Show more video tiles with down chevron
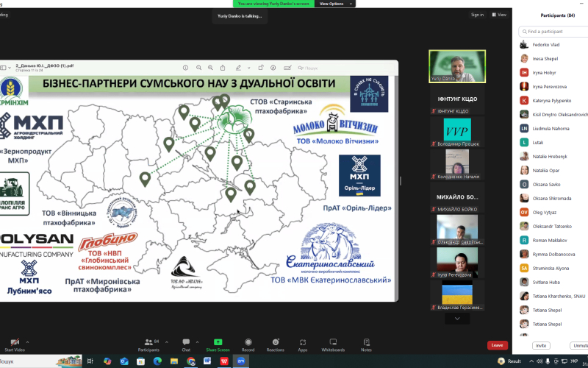The height and width of the screenshot is (368, 588). point(457,319)
